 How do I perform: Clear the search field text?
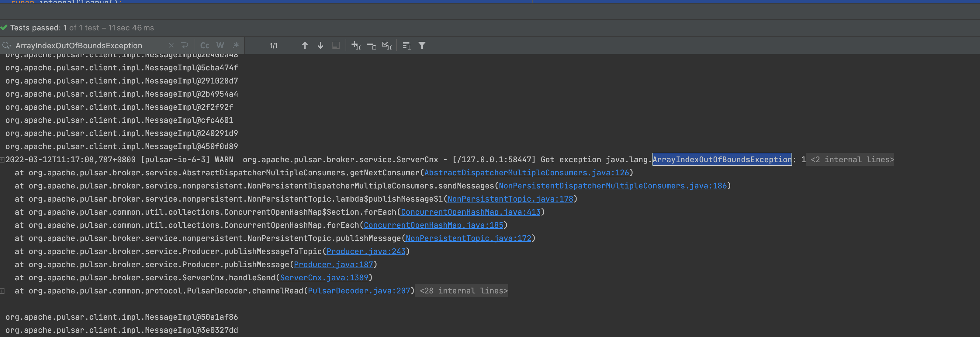pyautogui.click(x=171, y=46)
